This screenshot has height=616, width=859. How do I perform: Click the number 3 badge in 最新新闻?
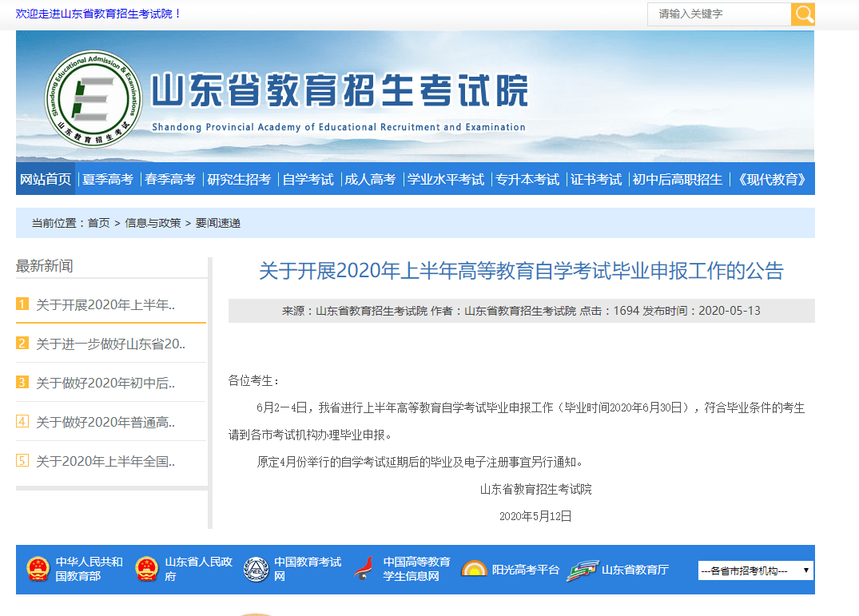coord(22,382)
